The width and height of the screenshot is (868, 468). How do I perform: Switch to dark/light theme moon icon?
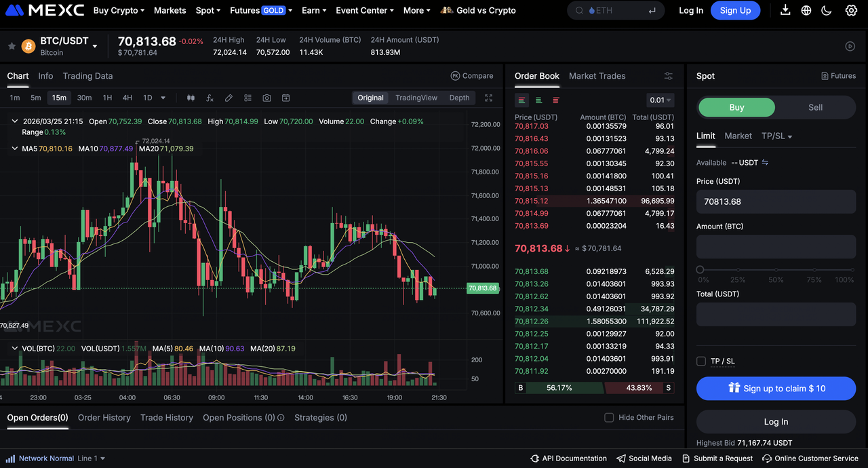click(x=826, y=10)
